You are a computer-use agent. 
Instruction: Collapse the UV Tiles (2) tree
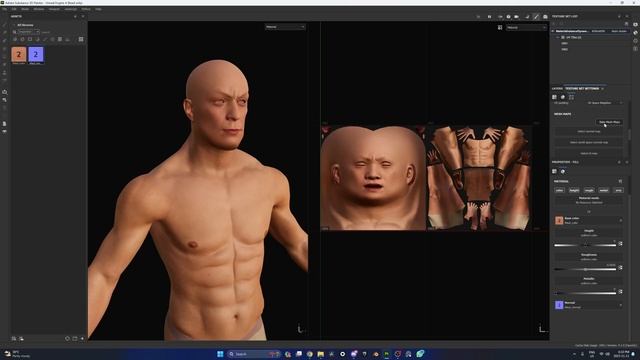[558, 37]
